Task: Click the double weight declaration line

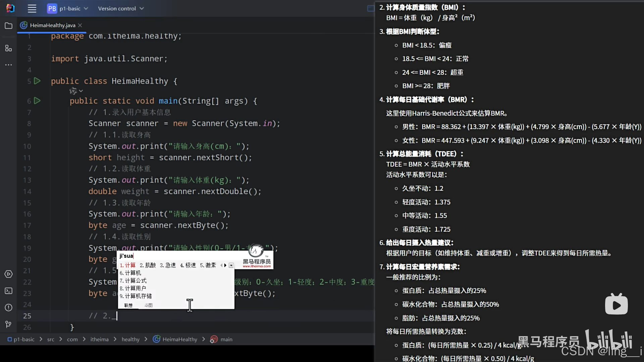Action: [175, 191]
